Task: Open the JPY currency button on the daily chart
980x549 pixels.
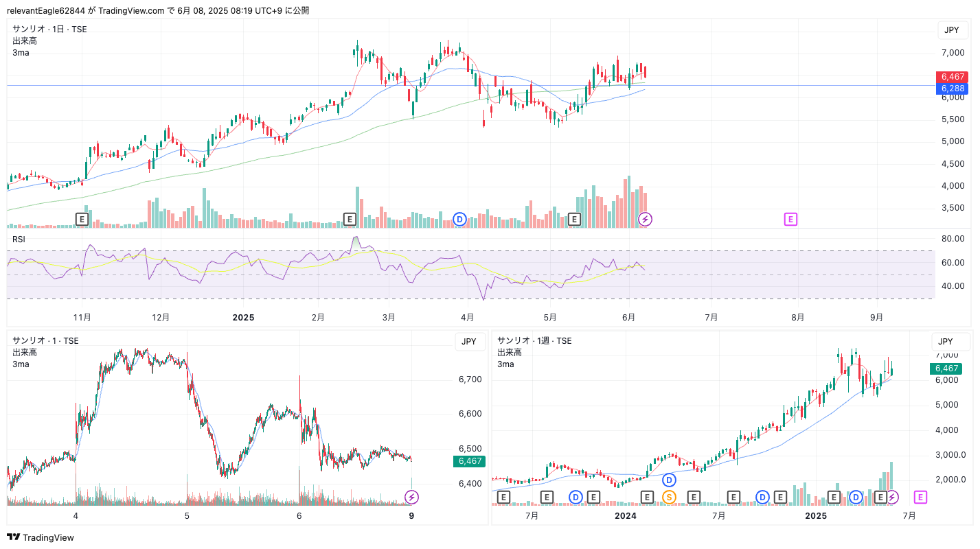Action: point(952,30)
